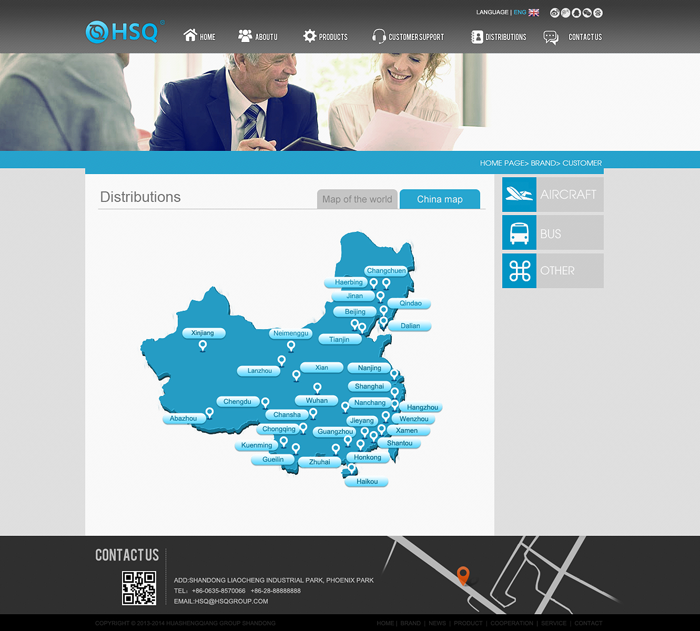Select the Changchuen label on the map
Image resolution: width=700 pixels, height=631 pixels.
(x=386, y=271)
